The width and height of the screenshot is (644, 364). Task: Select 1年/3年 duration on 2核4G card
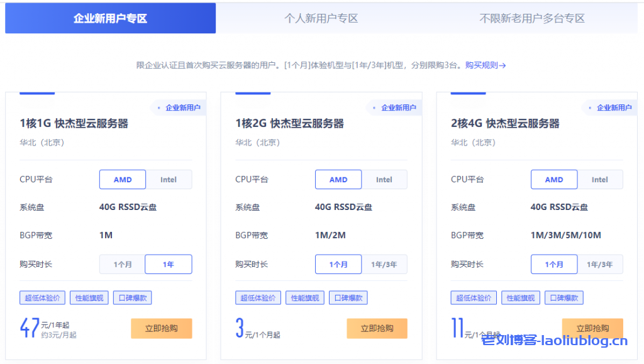[x=600, y=264]
